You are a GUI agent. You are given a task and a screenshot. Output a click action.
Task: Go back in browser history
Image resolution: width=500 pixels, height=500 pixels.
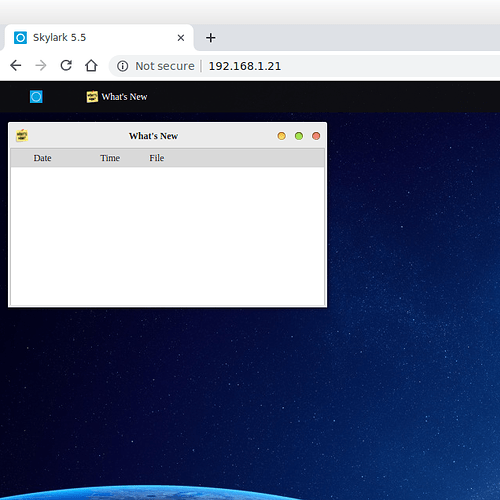pyautogui.click(x=16, y=66)
